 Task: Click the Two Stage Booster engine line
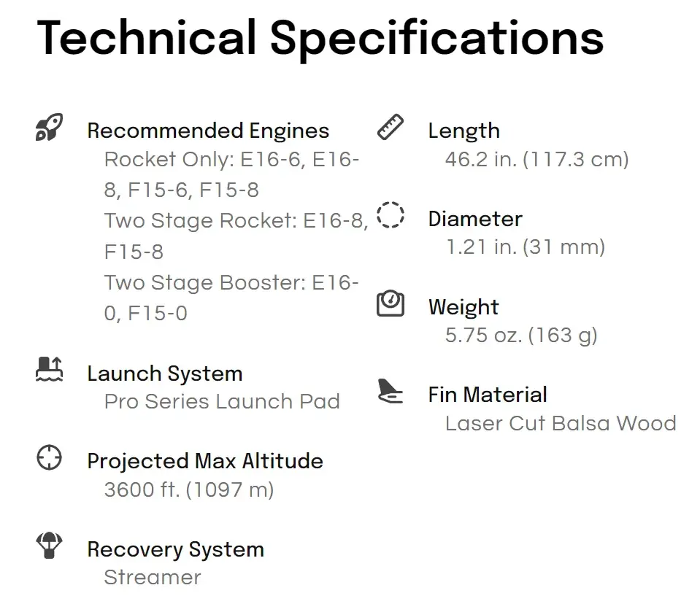point(231,298)
